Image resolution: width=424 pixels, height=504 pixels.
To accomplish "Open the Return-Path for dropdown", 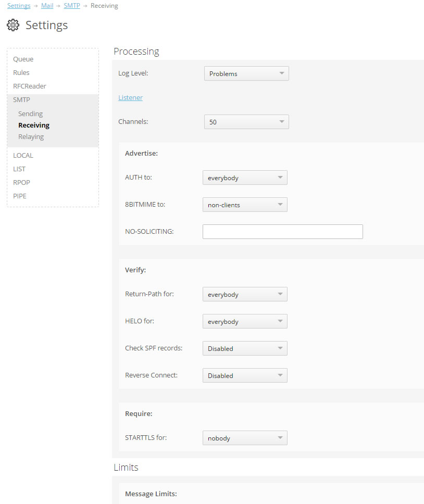I will click(245, 294).
